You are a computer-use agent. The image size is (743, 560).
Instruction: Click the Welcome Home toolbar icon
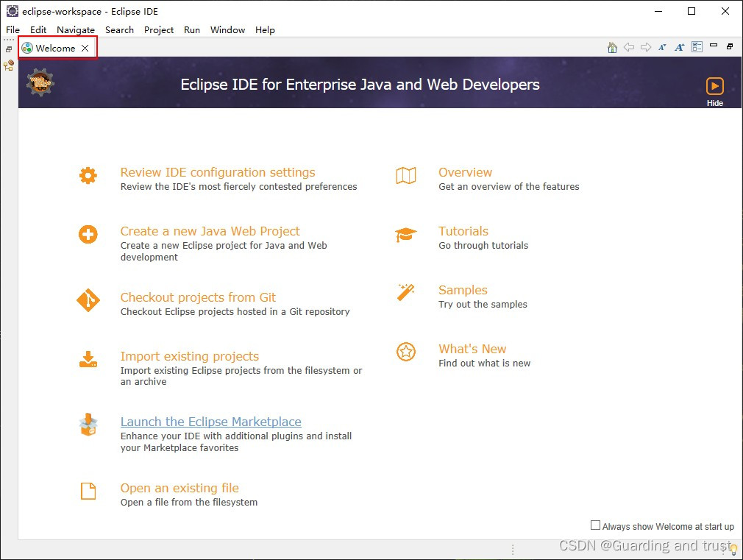pos(612,47)
